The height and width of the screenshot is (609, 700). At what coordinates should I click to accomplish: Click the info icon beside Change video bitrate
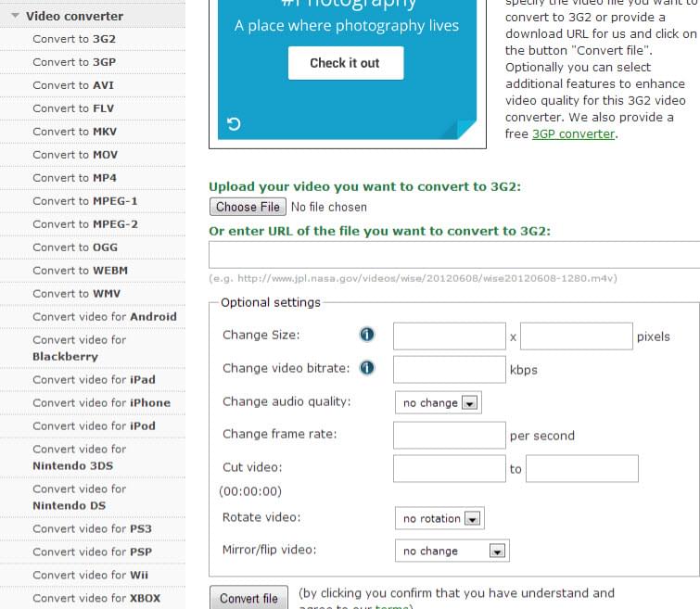pos(366,368)
